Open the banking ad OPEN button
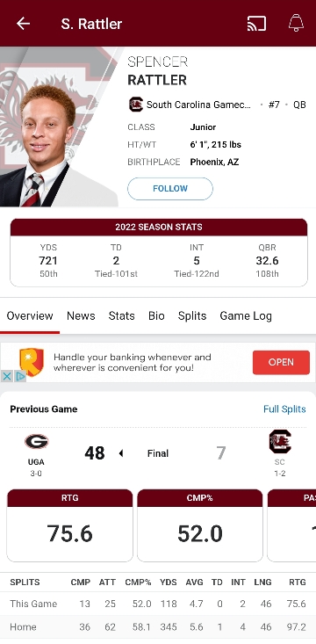 281,362
